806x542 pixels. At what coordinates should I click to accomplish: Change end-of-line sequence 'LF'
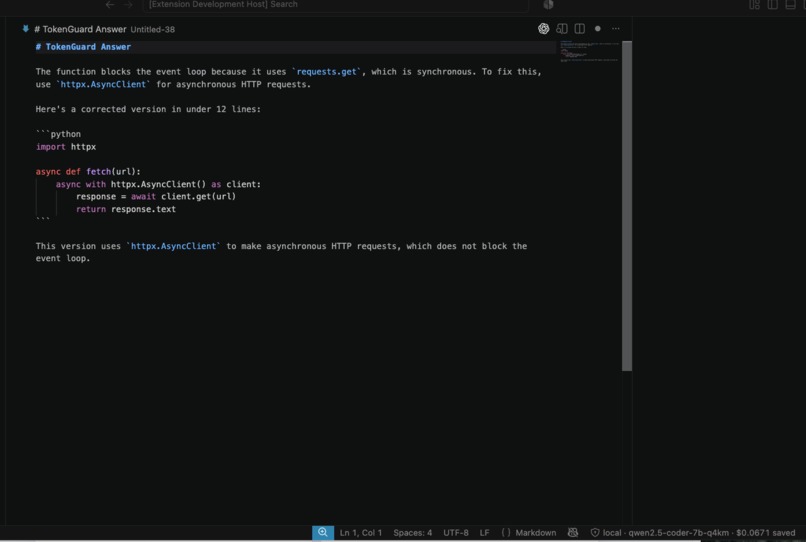coord(484,533)
